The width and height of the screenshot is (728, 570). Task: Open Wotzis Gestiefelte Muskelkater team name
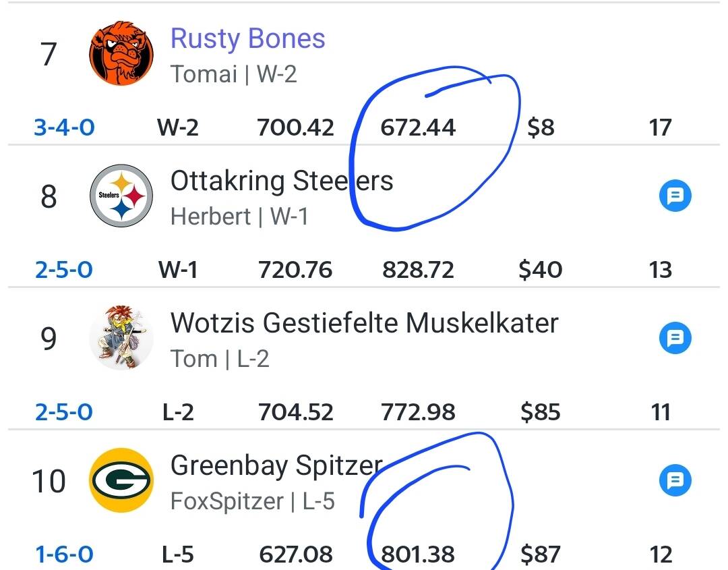(364, 323)
